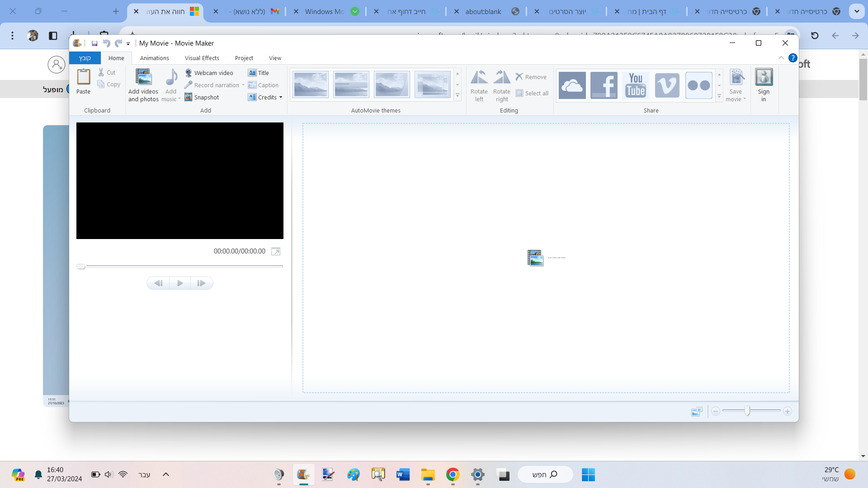Open Add videos and photos

pos(143,85)
